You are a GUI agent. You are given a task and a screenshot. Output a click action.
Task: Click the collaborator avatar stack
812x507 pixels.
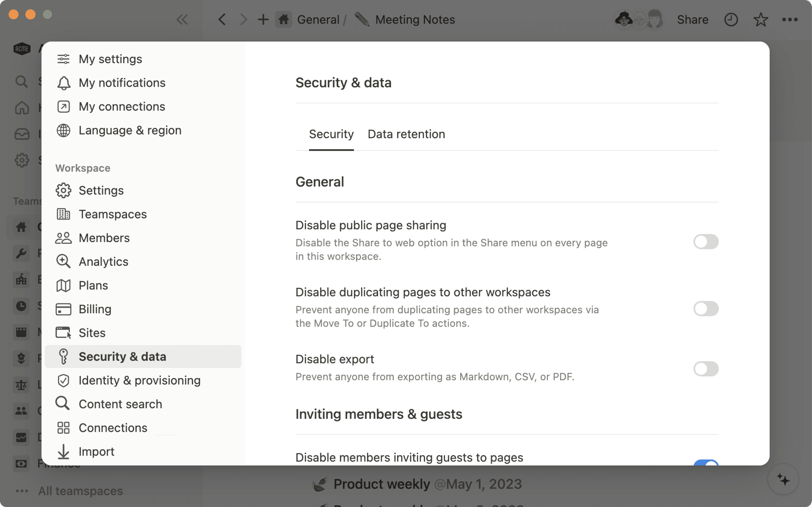(x=639, y=19)
